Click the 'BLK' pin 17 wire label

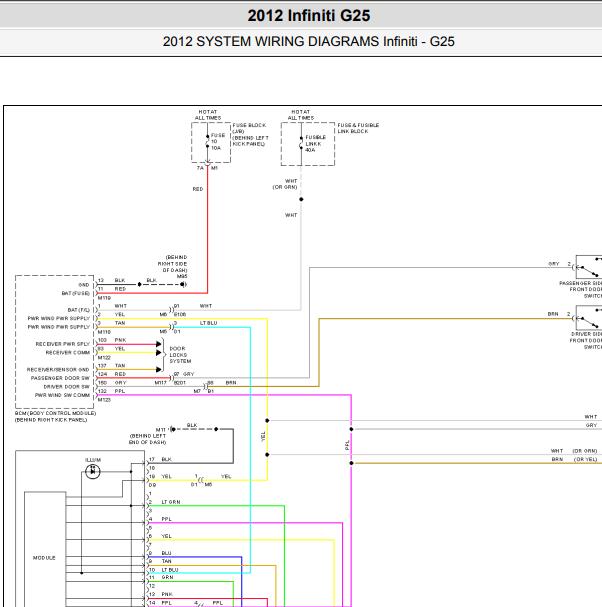[x=166, y=459]
